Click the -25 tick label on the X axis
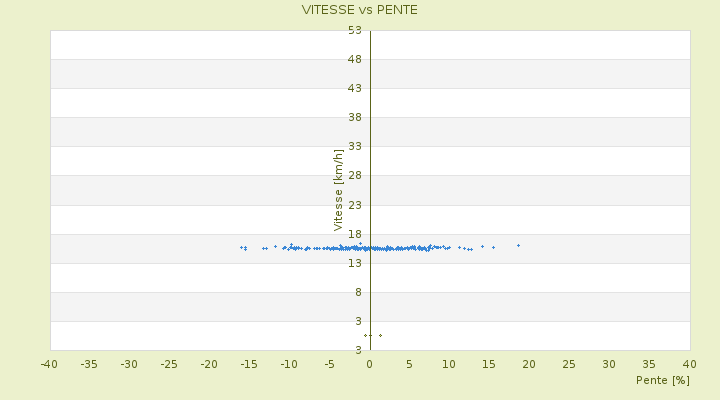 point(169,364)
